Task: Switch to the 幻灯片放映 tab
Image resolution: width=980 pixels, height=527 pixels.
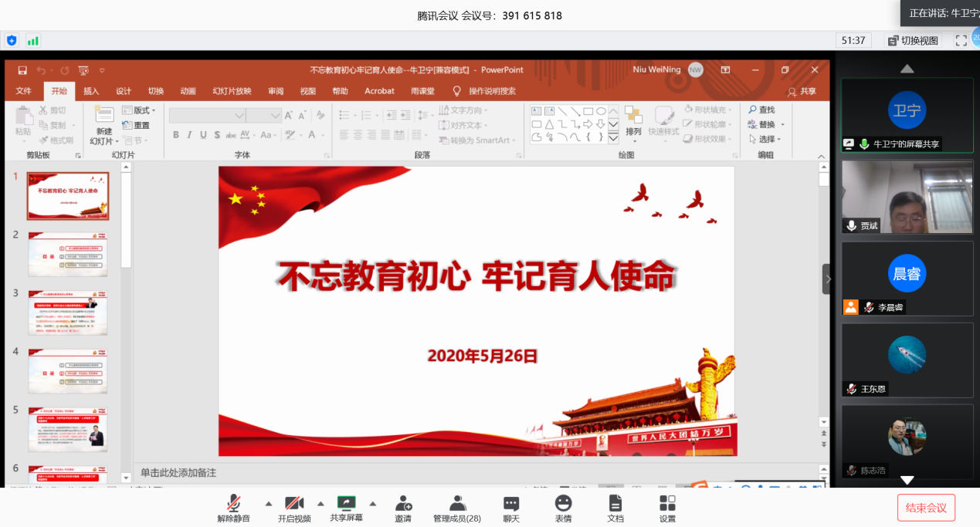Action: 232,91
